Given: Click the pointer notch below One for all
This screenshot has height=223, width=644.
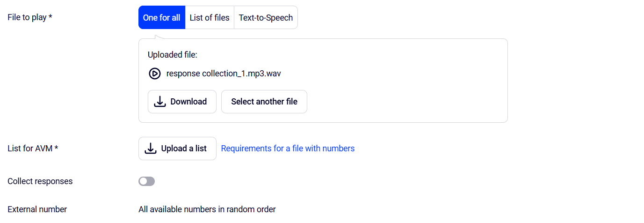Looking at the screenshot, I should [160, 37].
